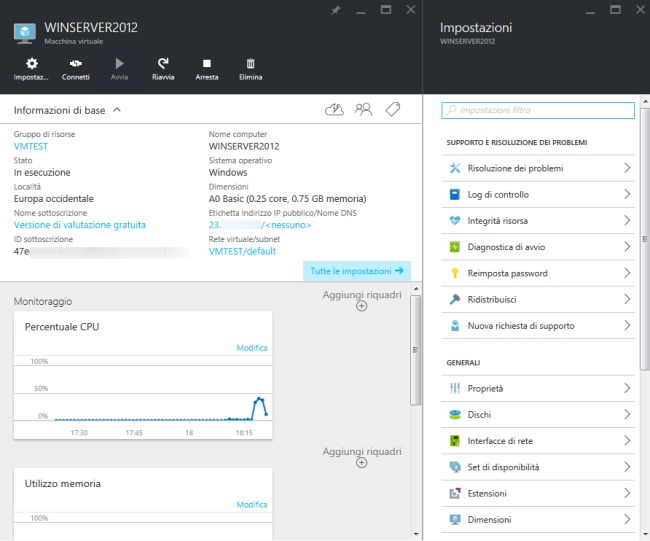Viewport: 650px width, 541px height.
Task: Click the Estensioni icon
Action: pyautogui.click(x=455, y=493)
